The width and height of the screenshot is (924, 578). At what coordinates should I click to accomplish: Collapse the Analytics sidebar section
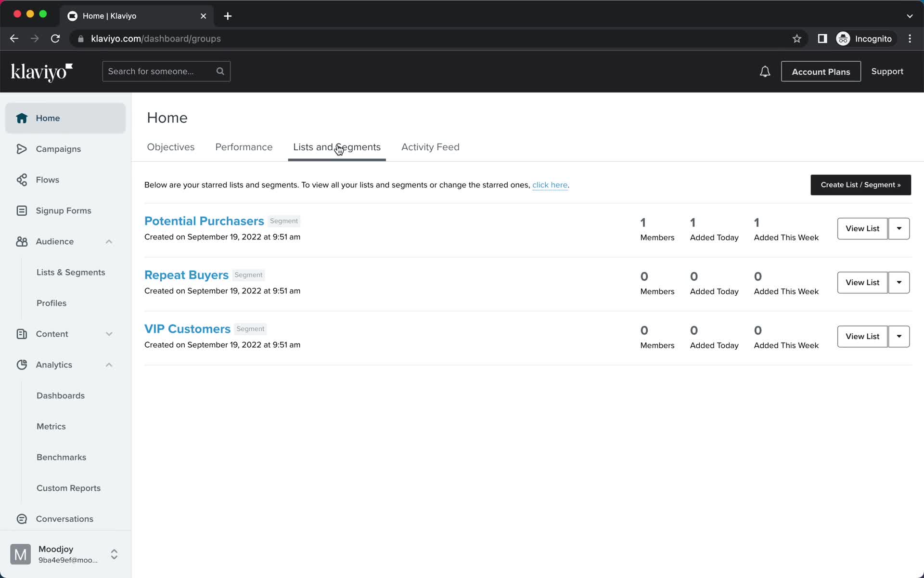click(x=109, y=365)
